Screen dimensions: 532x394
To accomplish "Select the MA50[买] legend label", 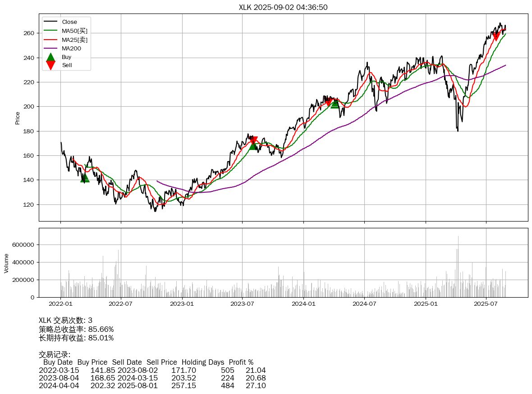I will coord(74,31).
